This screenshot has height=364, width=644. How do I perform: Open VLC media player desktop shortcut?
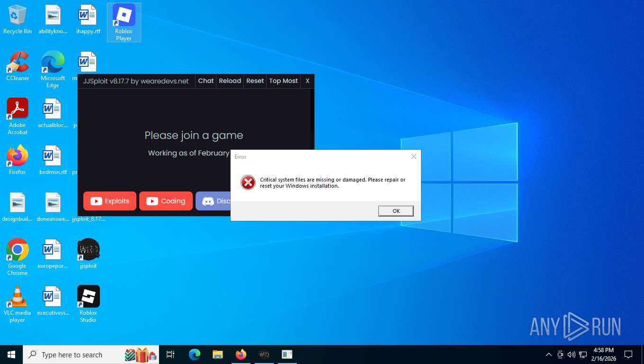coord(18,304)
